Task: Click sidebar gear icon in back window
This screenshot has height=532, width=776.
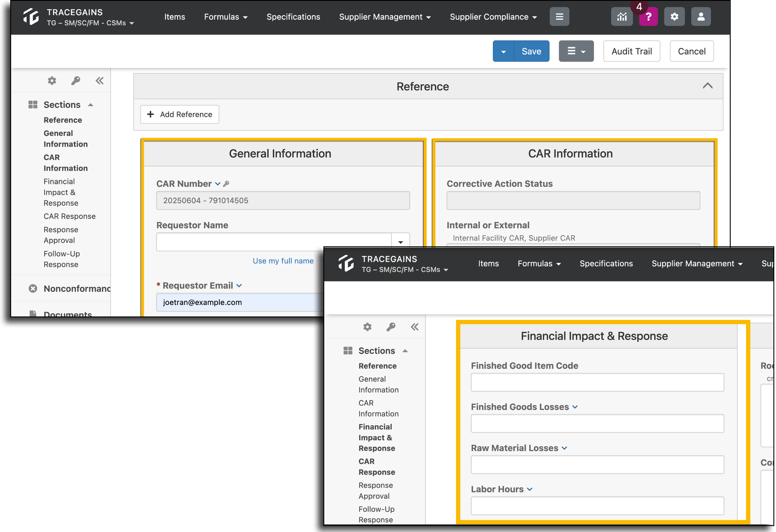Action: pyautogui.click(x=52, y=80)
